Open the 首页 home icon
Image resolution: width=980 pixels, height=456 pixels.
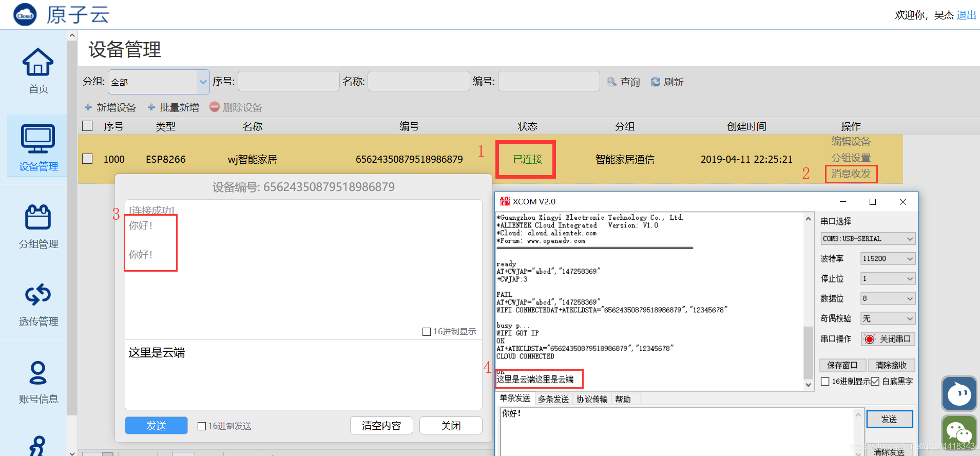[x=38, y=62]
